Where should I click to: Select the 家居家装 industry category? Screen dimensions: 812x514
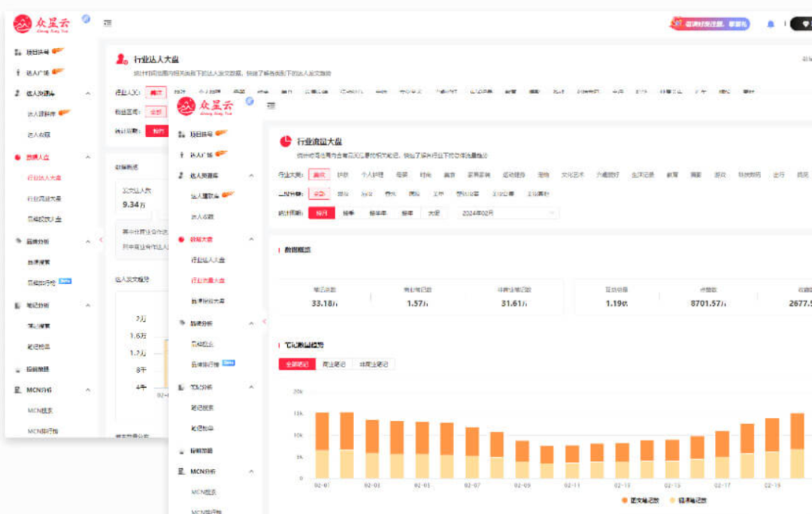tap(479, 175)
